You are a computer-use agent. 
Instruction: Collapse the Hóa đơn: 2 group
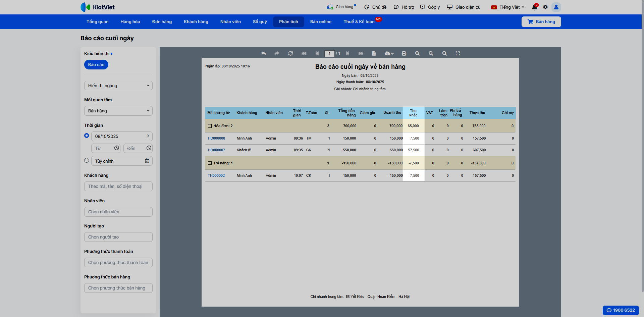click(x=210, y=126)
